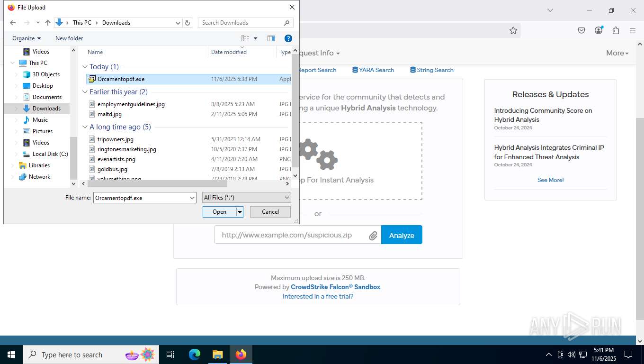Open Introducing Community Score article
The image size is (644, 364).
pos(543,115)
